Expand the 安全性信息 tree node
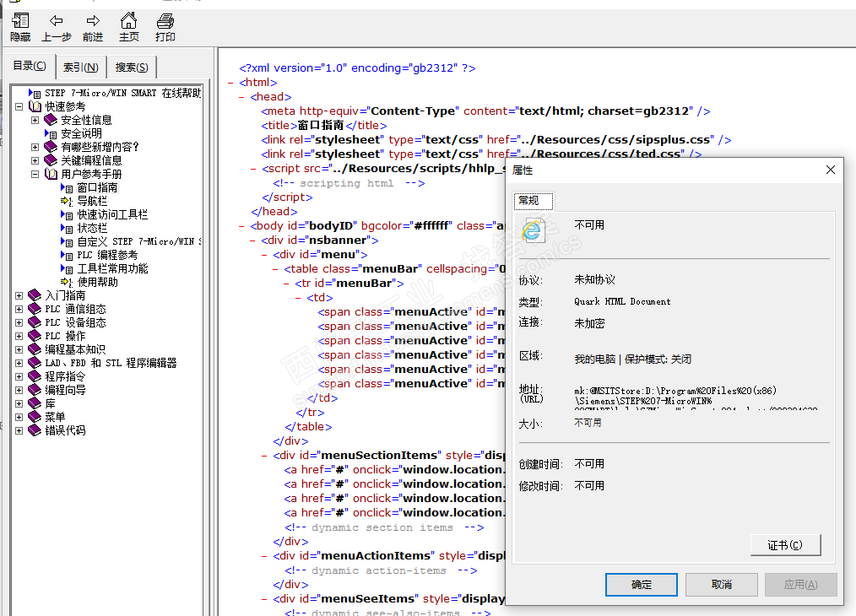Screen dimensions: 856x616 (x=35, y=120)
